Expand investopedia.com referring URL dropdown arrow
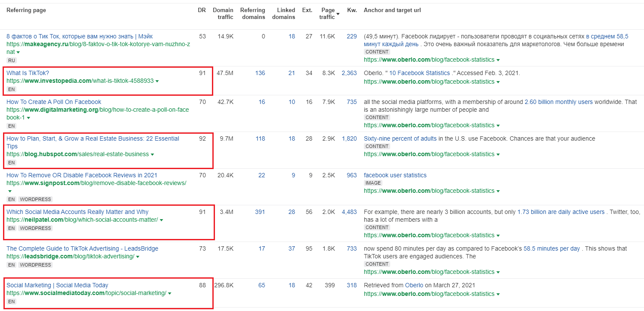 pyautogui.click(x=157, y=81)
